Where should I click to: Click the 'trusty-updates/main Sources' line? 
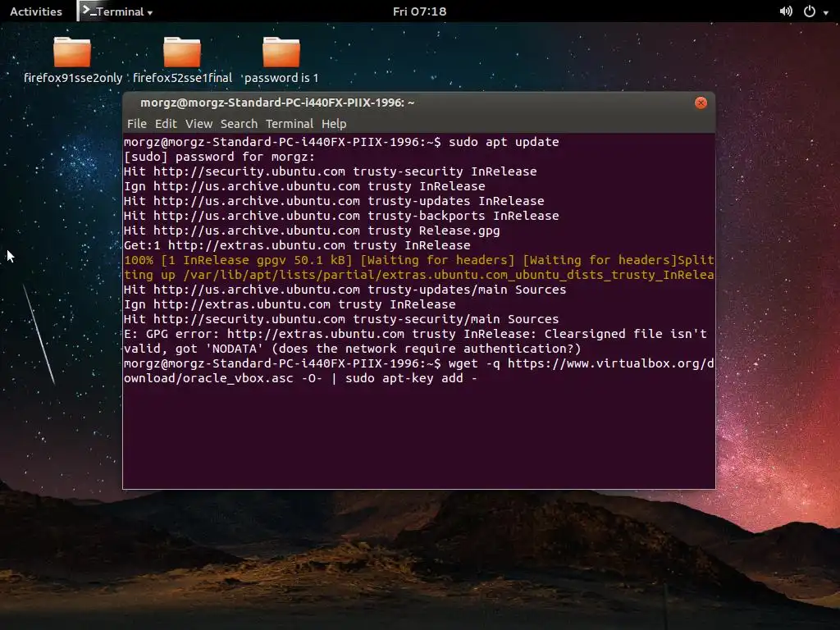345,290
